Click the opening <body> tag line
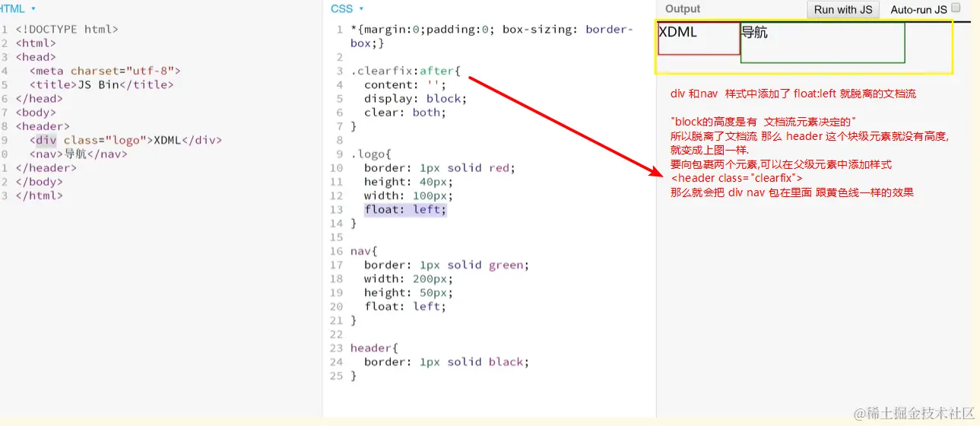Viewport: 980px width, 426px height. 36,113
